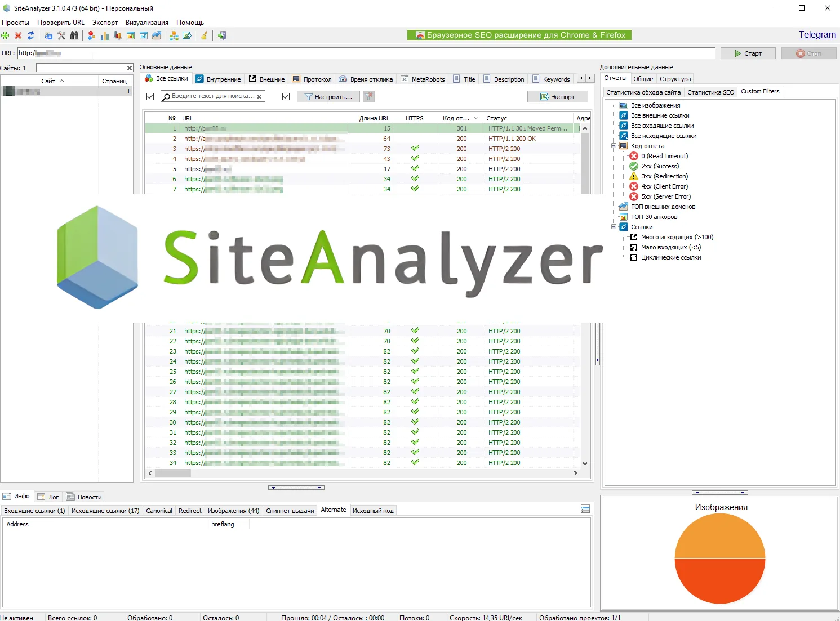Click the export toolbar icon with green arrow
Image resolution: width=840 pixels, height=621 pixels.
coord(187,35)
